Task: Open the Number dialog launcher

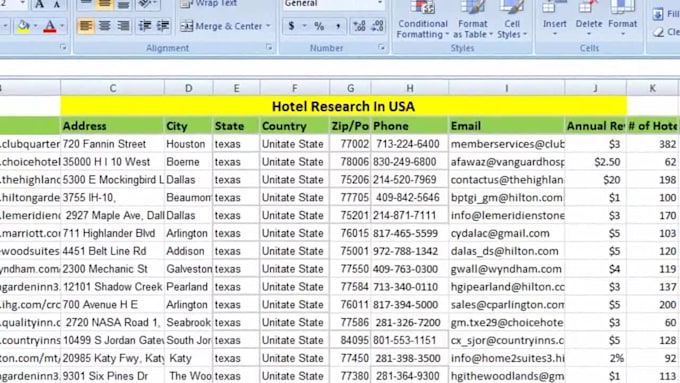Action: pyautogui.click(x=382, y=47)
